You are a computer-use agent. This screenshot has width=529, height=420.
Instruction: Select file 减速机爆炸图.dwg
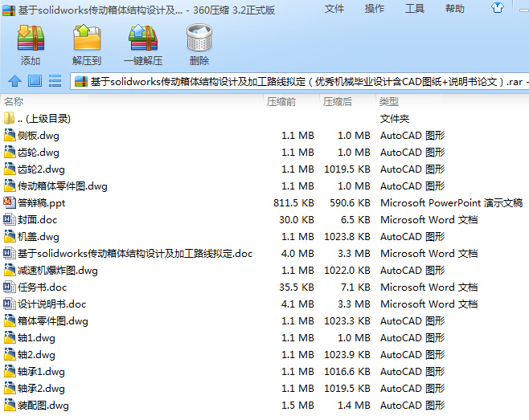(x=58, y=271)
